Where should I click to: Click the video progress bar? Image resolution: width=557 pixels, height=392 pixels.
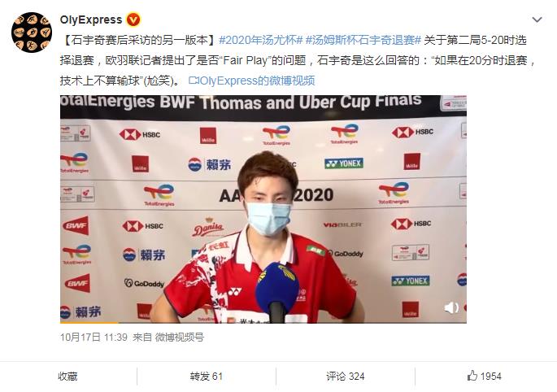pos(263,322)
